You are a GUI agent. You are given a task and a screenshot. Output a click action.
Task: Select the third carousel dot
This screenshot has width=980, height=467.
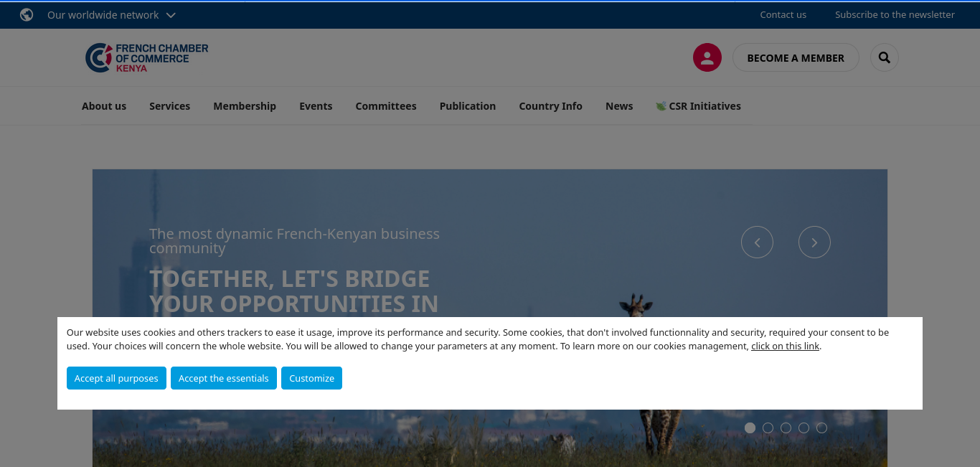[x=786, y=428]
